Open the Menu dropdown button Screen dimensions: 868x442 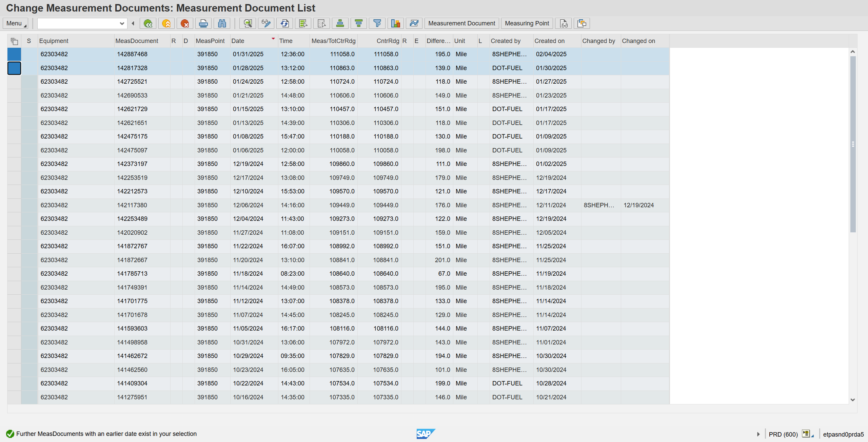click(15, 23)
